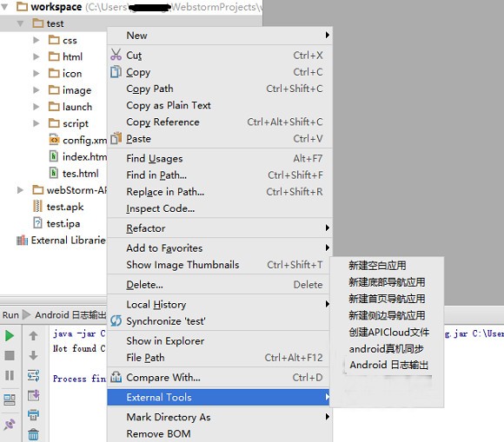Click Replace in Path...
The image size is (504, 442).
tap(220, 192)
